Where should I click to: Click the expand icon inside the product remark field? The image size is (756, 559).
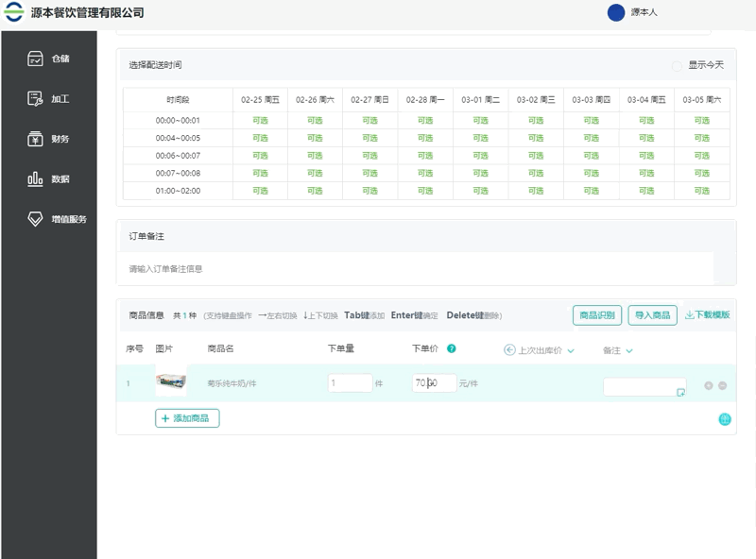point(680,392)
